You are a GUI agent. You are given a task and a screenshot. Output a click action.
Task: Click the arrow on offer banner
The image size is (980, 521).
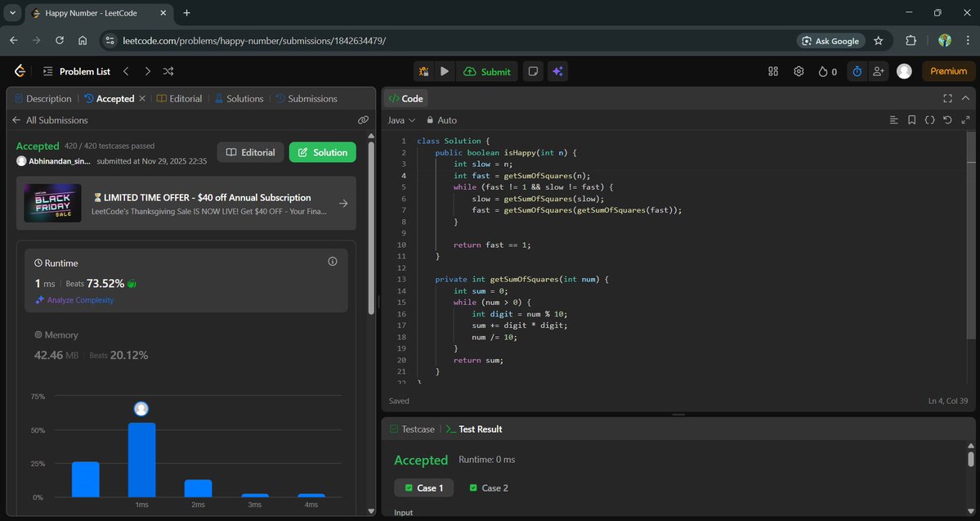tap(343, 204)
